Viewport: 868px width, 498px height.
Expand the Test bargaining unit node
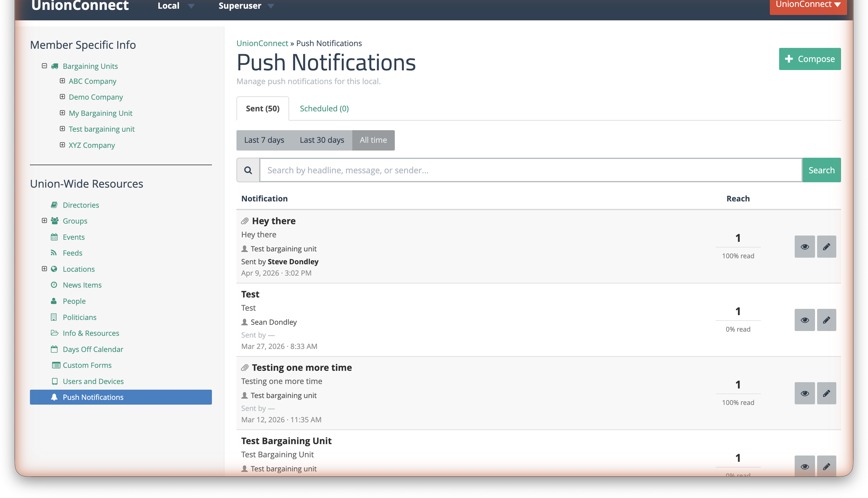click(62, 129)
